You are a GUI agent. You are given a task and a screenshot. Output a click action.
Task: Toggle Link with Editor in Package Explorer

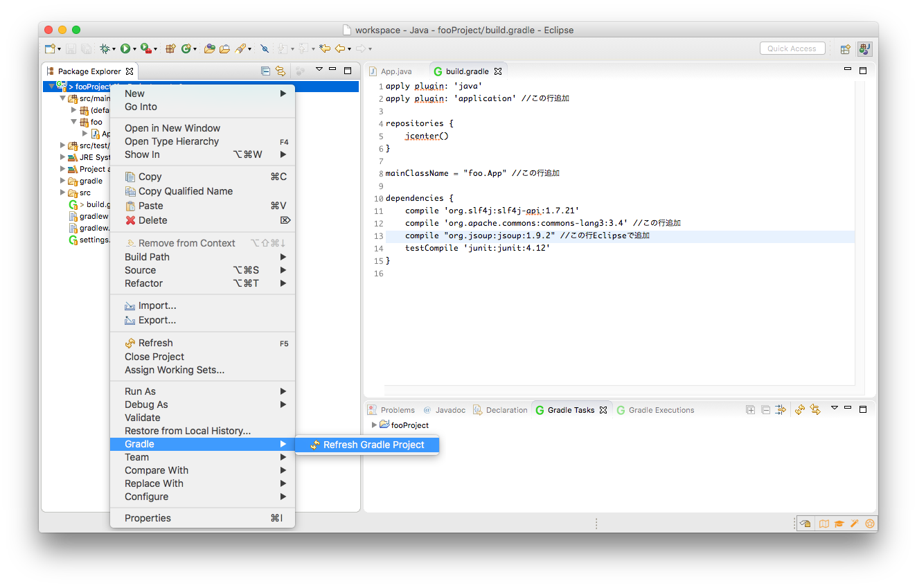tap(281, 71)
